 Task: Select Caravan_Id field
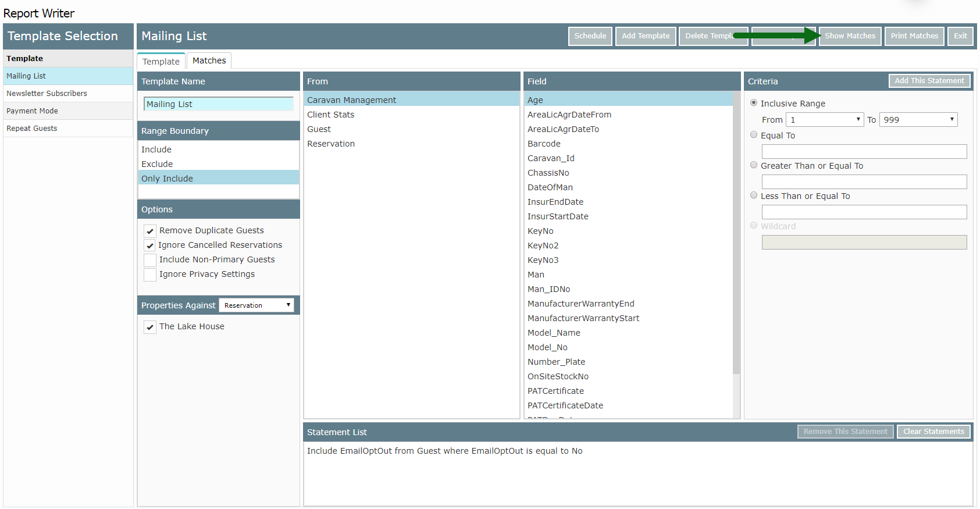click(x=628, y=158)
